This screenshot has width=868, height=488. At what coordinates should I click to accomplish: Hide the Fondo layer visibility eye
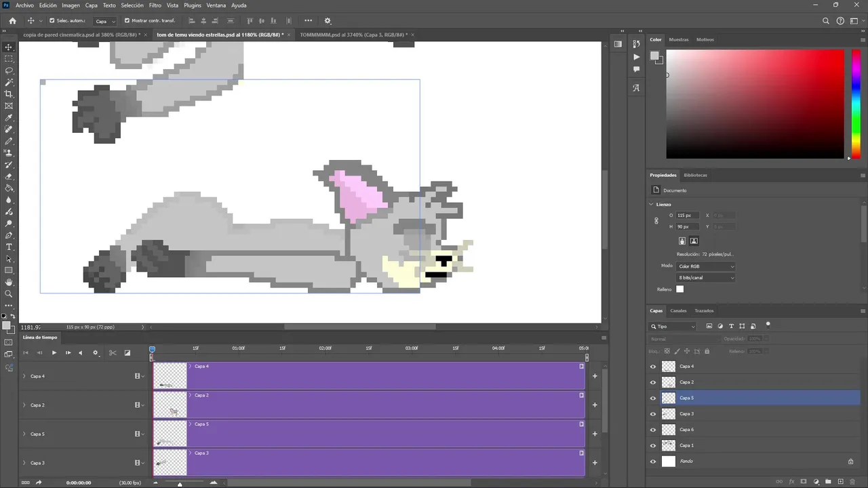[653, 462]
